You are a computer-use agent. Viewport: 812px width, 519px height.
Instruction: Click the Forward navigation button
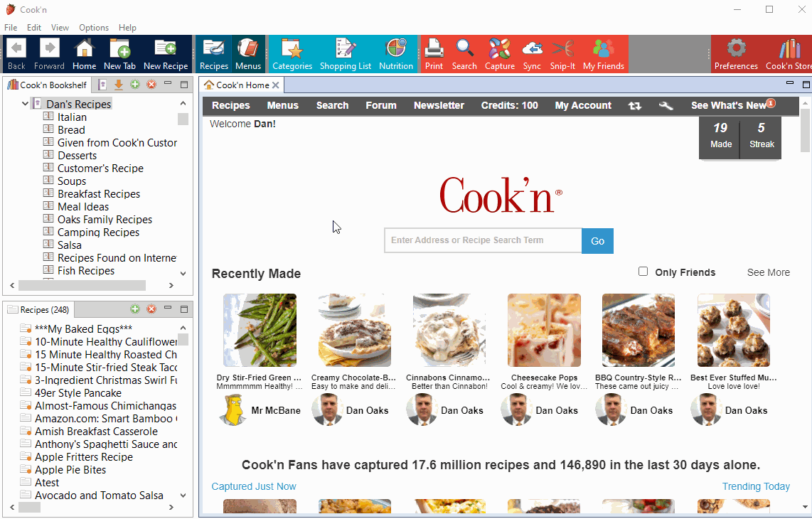point(49,54)
